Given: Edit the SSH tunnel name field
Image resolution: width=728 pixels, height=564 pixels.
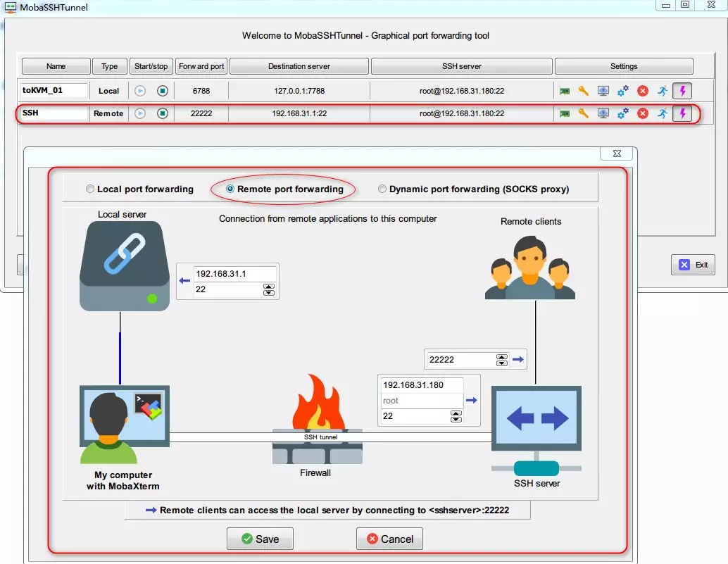Looking at the screenshot, I should (x=54, y=113).
